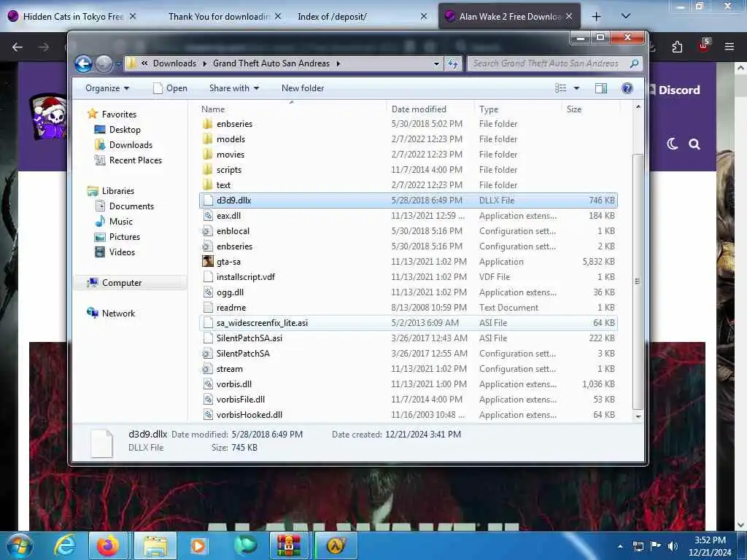Select the eax.dll file icon
Viewport: 747px width, 560px height.
[x=208, y=216]
